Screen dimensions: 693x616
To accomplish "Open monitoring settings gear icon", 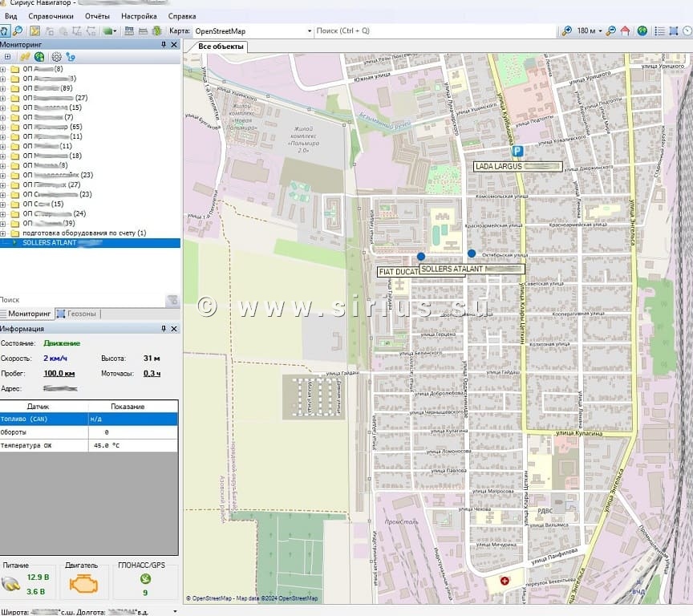I will pyautogui.click(x=56, y=57).
